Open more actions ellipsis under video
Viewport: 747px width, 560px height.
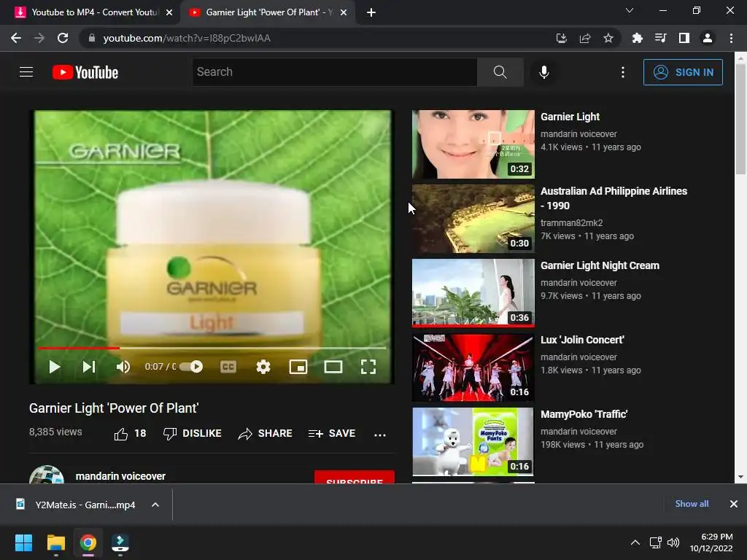(x=379, y=435)
